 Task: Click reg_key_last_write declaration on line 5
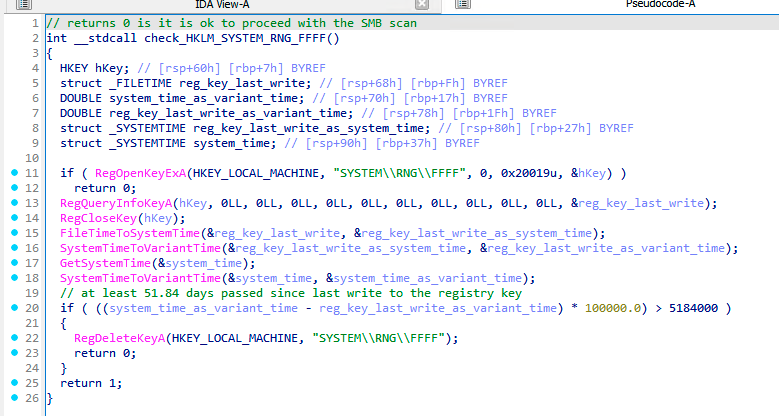pos(244,83)
